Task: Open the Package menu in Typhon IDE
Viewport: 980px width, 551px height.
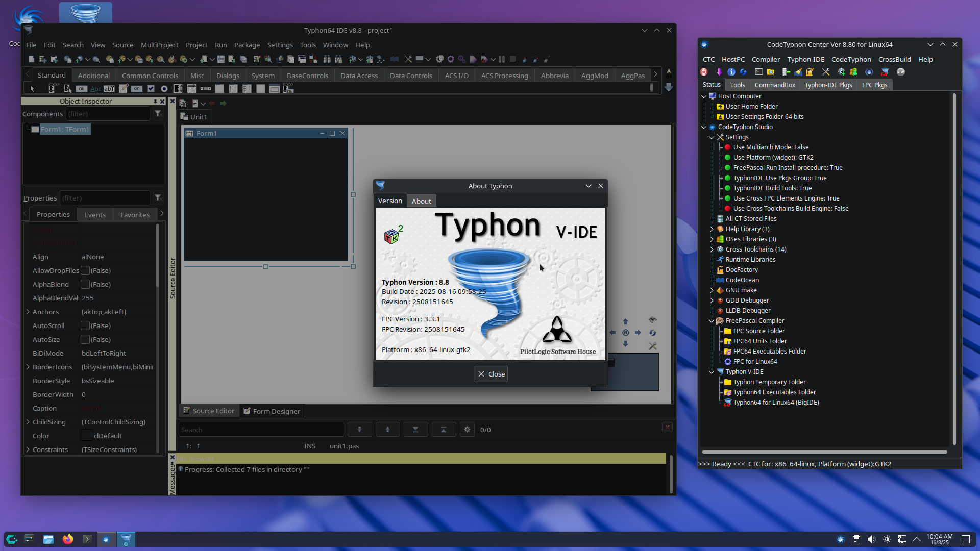Action: [x=247, y=45]
